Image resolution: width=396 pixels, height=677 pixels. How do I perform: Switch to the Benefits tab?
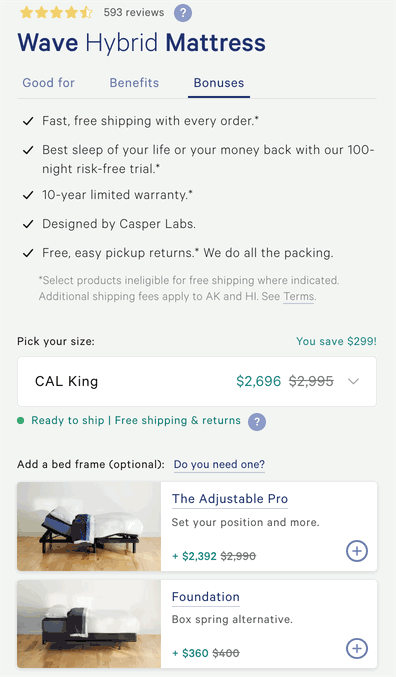[134, 83]
